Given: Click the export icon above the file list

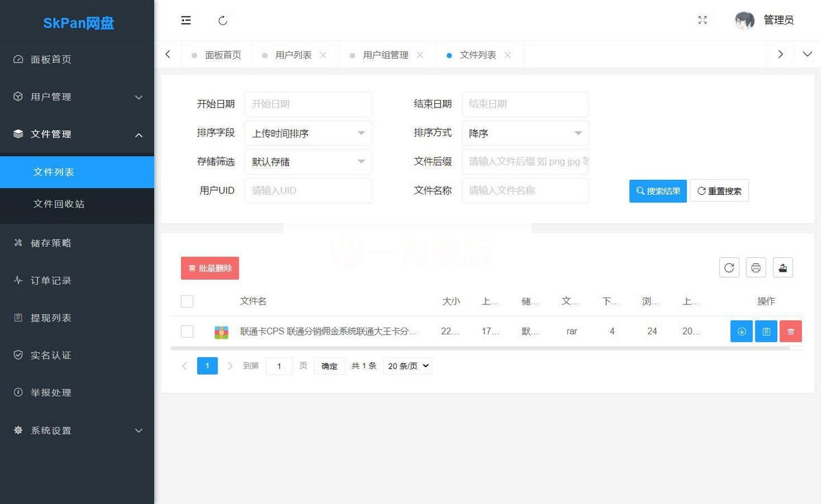Looking at the screenshot, I should point(782,267).
